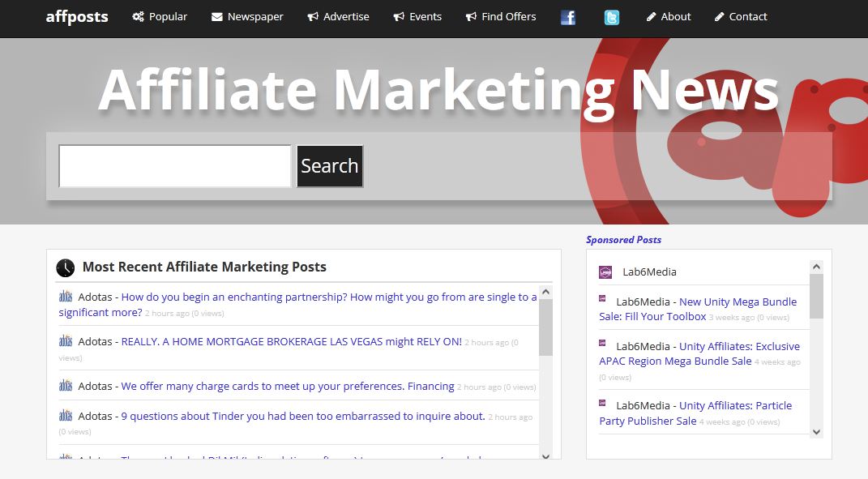Screen dimensions: 868x479
Task: Click the Facebook icon
Action: pos(568,18)
